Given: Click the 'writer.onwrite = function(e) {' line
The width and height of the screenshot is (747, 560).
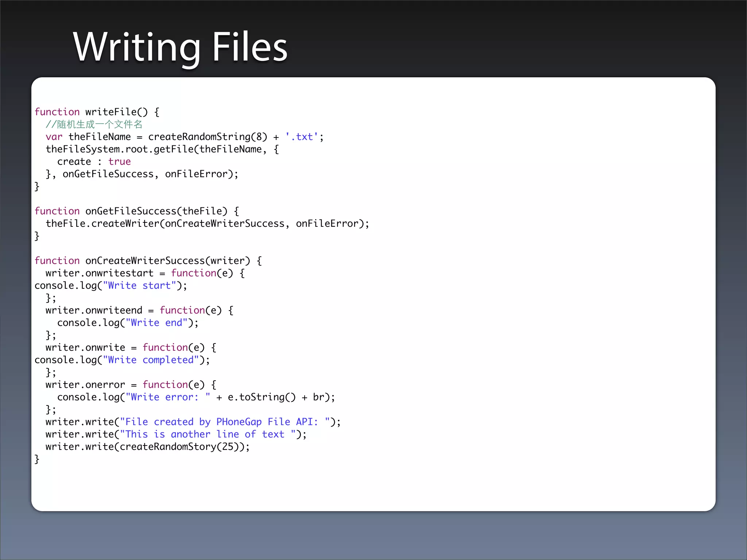Looking at the screenshot, I should (131, 347).
